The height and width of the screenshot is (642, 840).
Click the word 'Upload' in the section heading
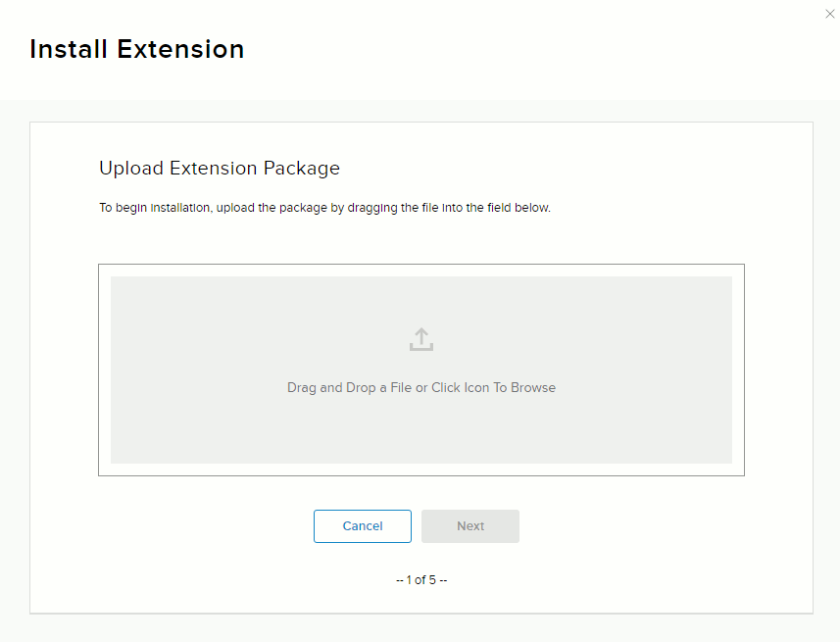(x=131, y=168)
